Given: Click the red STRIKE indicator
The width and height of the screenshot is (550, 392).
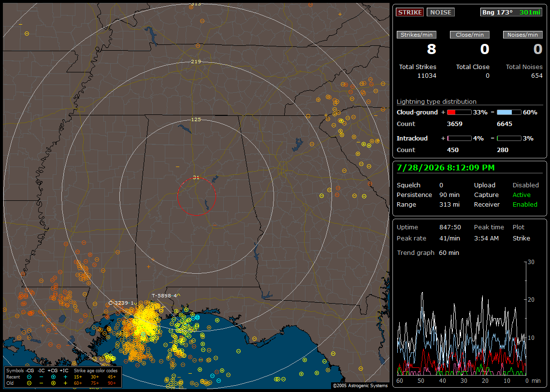Looking at the screenshot, I should (410, 12).
